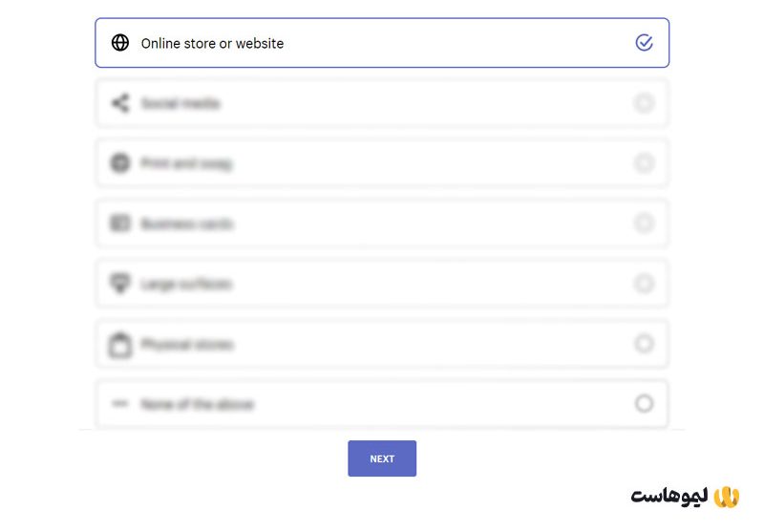
Task: Enable the Print and swag checkbox
Action: (x=645, y=163)
